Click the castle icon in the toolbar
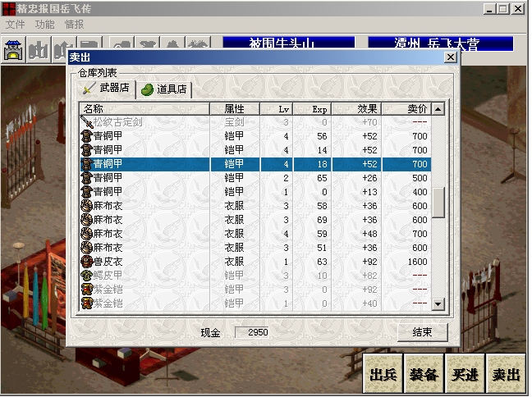Viewport: 532px width, 397px height. coord(13,50)
